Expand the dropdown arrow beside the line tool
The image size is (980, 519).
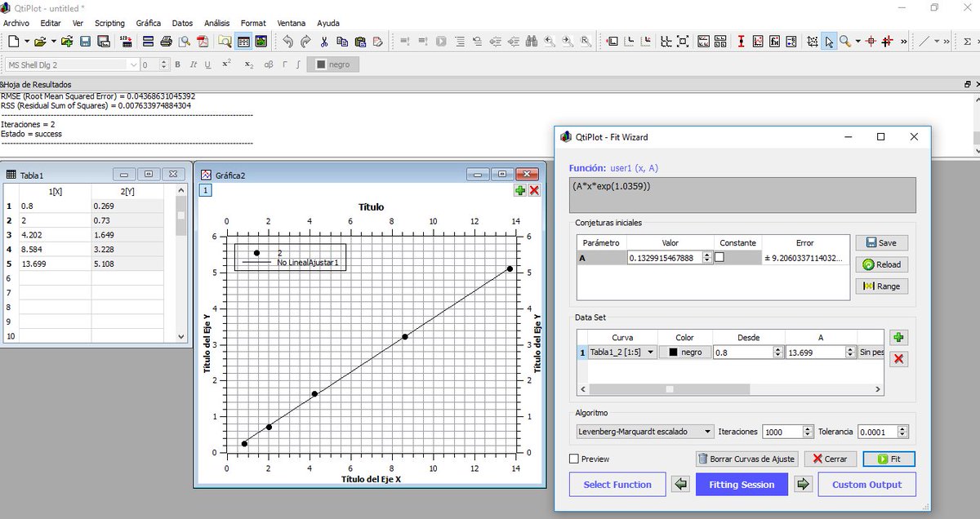click(x=937, y=41)
